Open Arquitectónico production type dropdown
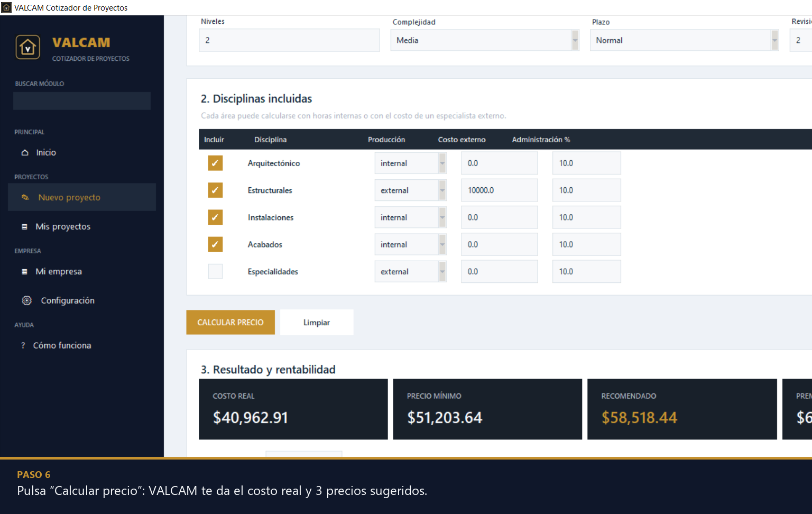 (x=410, y=163)
